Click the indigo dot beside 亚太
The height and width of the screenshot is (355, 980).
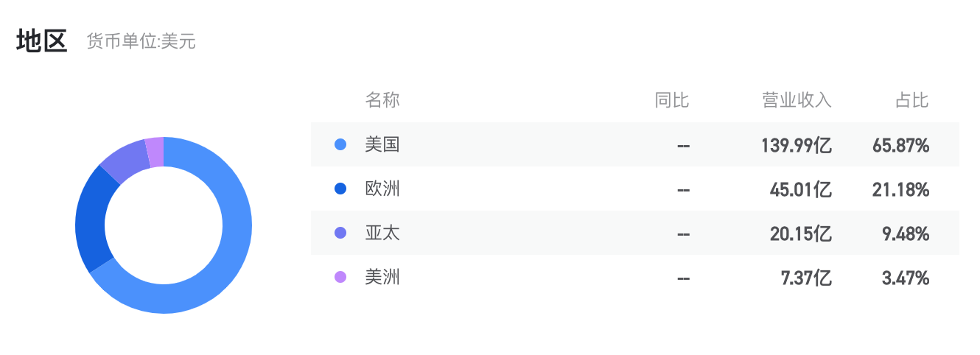340,233
